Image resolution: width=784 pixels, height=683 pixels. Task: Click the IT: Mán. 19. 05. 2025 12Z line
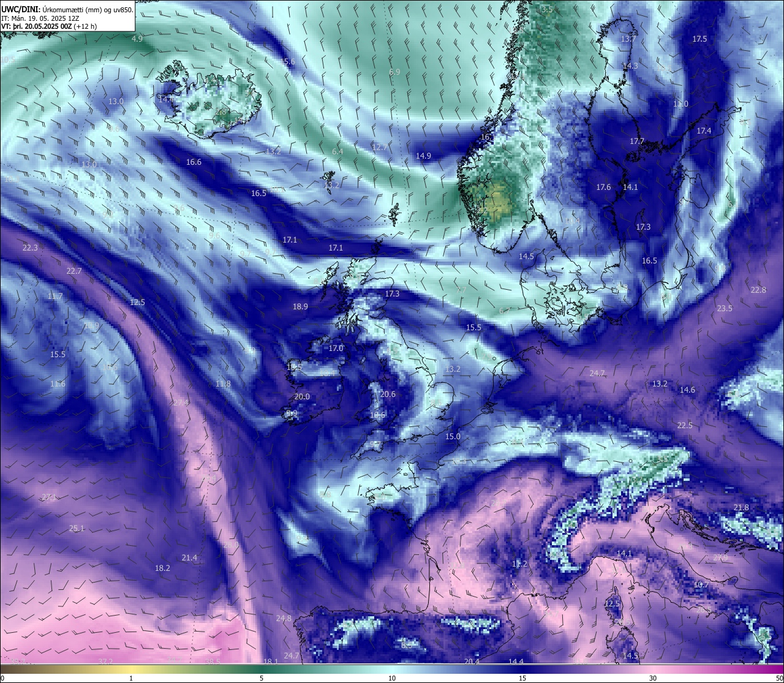[x=40, y=18]
